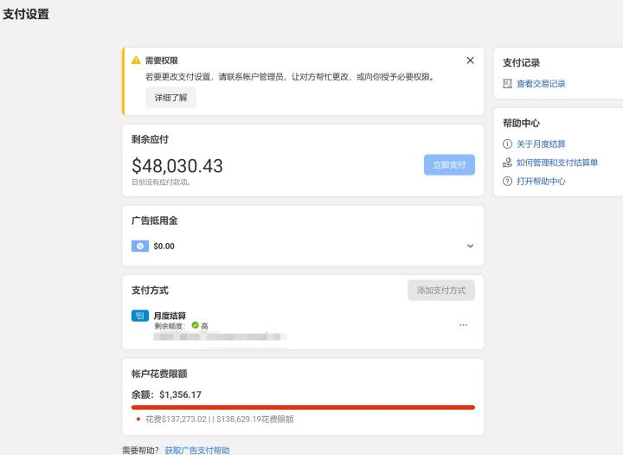Image resolution: width=624 pixels, height=456 pixels.
Task: Open the three-dot menu for 月度结算
Action: (x=463, y=325)
